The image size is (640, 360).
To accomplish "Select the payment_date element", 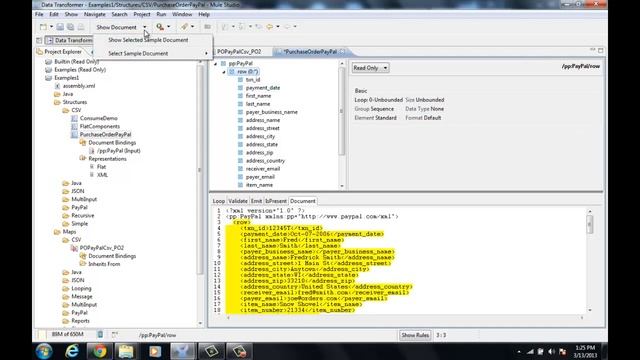I will [x=263, y=88].
